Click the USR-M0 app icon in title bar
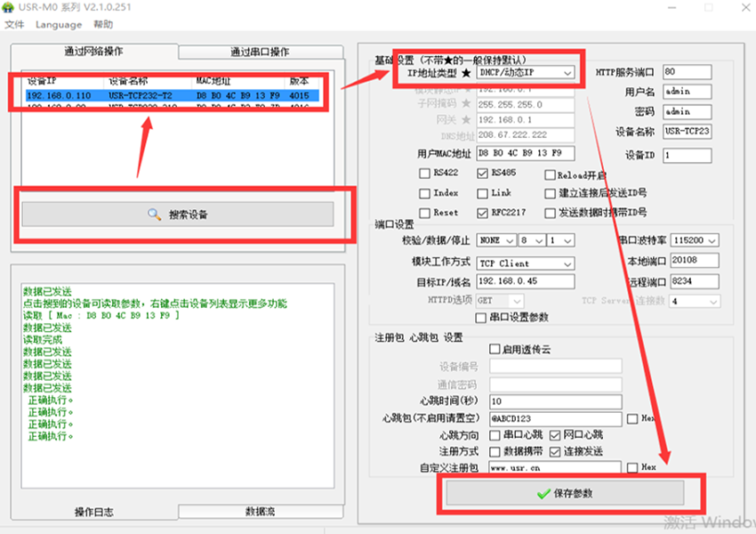 point(11,8)
